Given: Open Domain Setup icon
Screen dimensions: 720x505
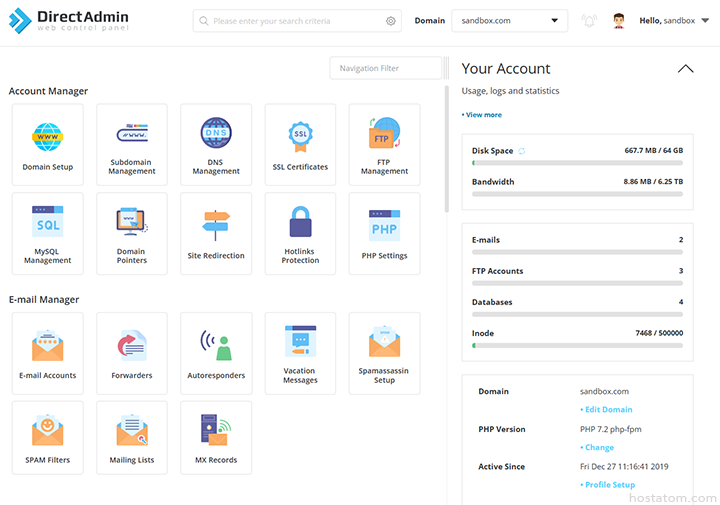Looking at the screenshot, I should (x=48, y=139).
